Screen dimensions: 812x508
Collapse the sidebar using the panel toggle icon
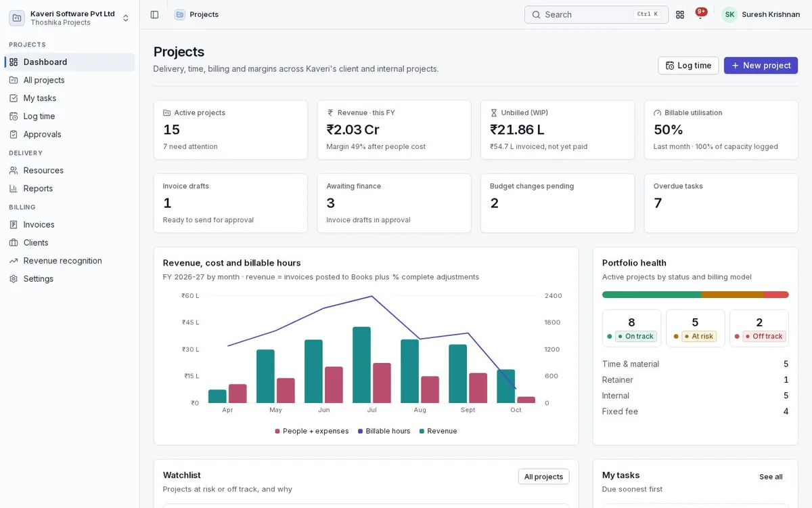(154, 14)
